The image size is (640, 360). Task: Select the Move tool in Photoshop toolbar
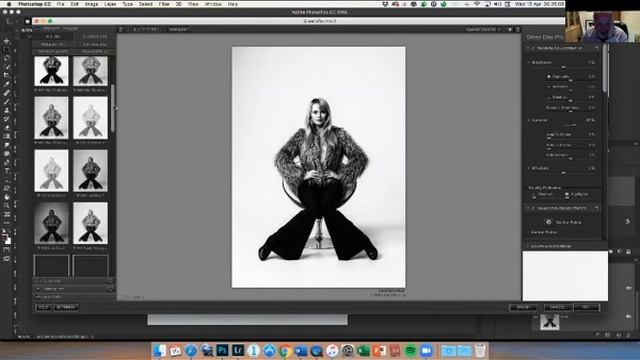(7, 41)
